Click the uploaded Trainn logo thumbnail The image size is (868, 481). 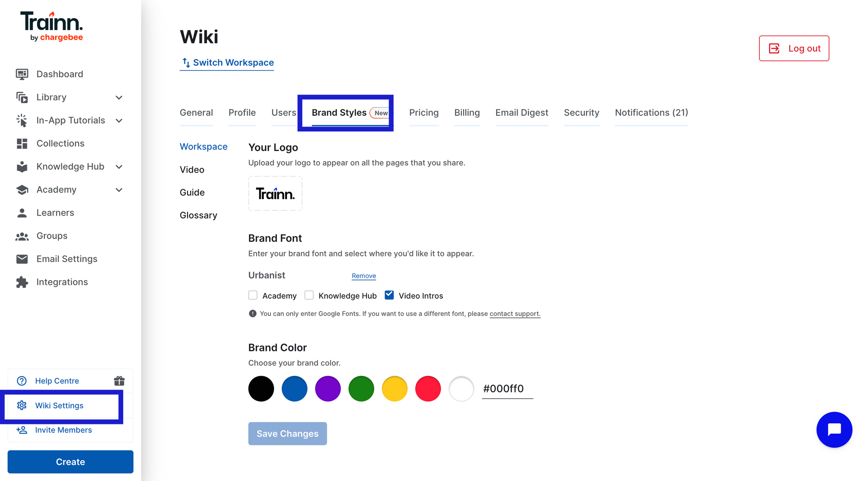pyautogui.click(x=275, y=193)
